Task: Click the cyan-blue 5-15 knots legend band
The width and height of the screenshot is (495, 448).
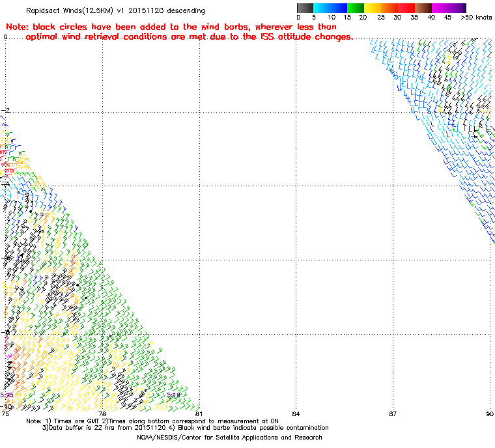Action: (x=330, y=8)
